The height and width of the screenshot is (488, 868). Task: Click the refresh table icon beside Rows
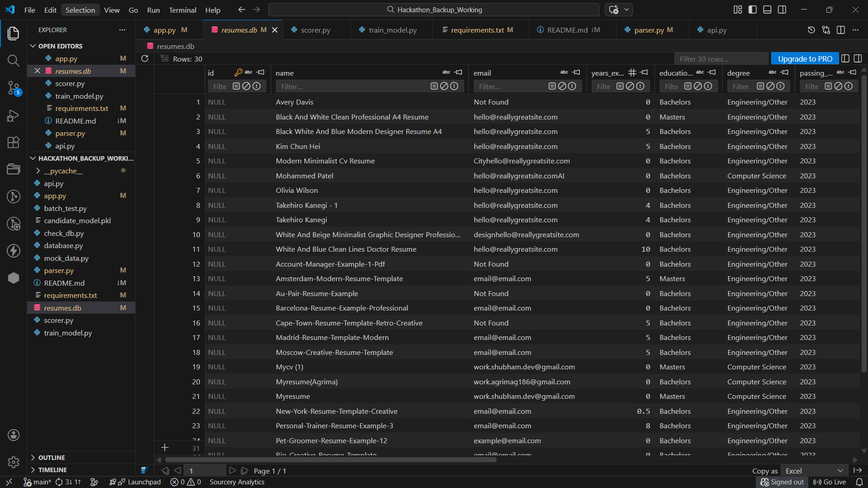(145, 58)
